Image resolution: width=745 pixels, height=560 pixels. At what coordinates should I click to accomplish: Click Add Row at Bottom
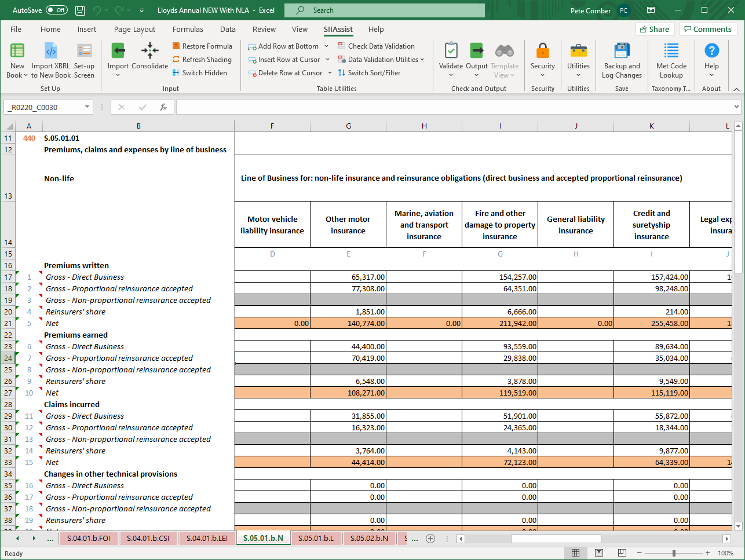283,46
